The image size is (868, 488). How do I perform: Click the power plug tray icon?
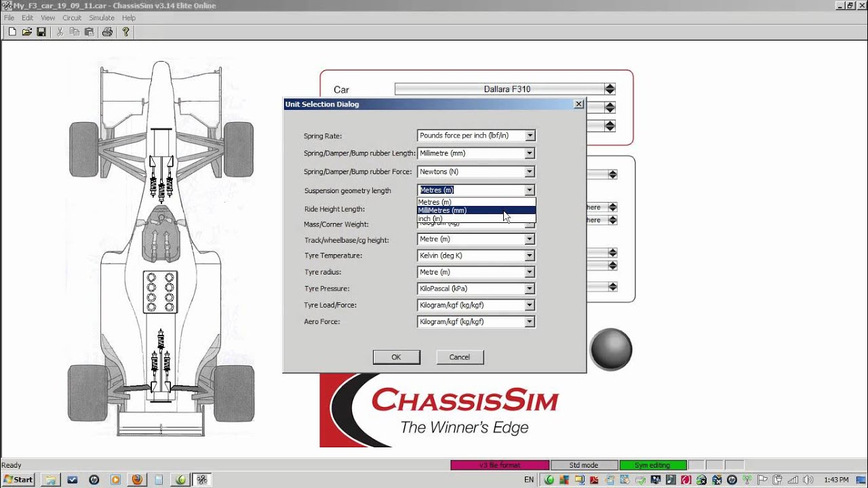pyautogui.click(x=776, y=480)
